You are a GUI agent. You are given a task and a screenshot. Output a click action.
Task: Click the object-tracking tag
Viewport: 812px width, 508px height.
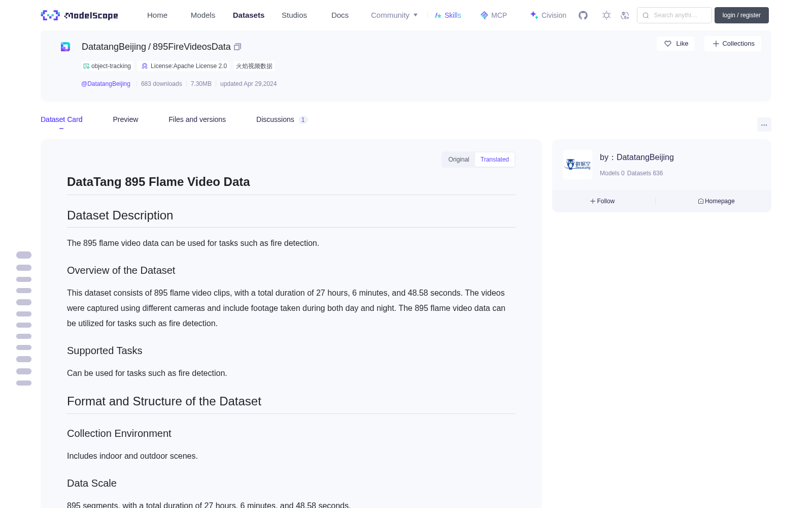coord(108,66)
